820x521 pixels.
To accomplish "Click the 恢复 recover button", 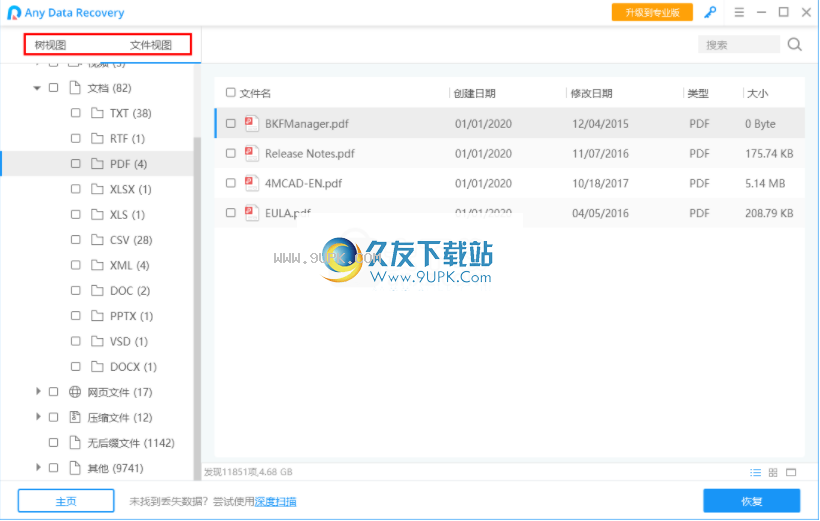I will (x=751, y=501).
